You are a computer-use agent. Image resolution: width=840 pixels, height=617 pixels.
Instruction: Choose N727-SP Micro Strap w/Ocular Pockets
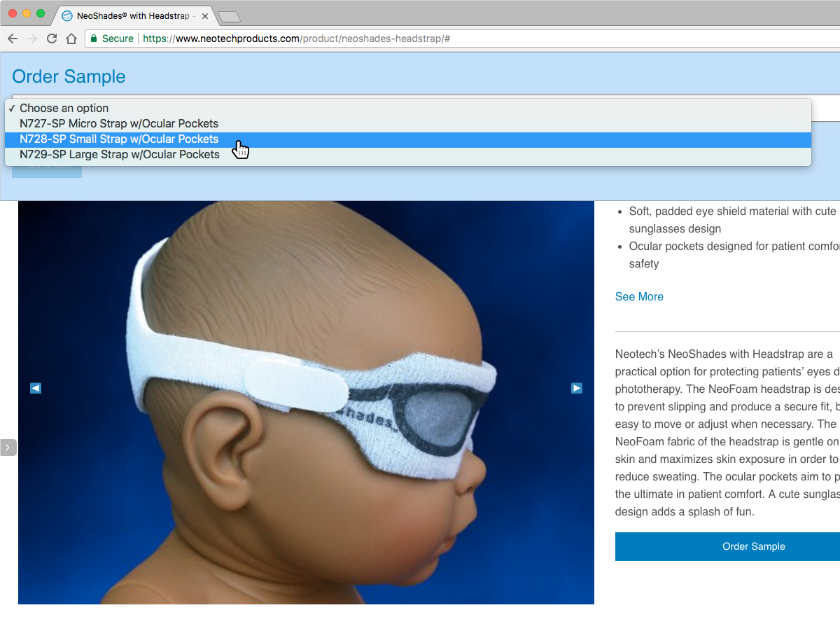click(x=408, y=123)
